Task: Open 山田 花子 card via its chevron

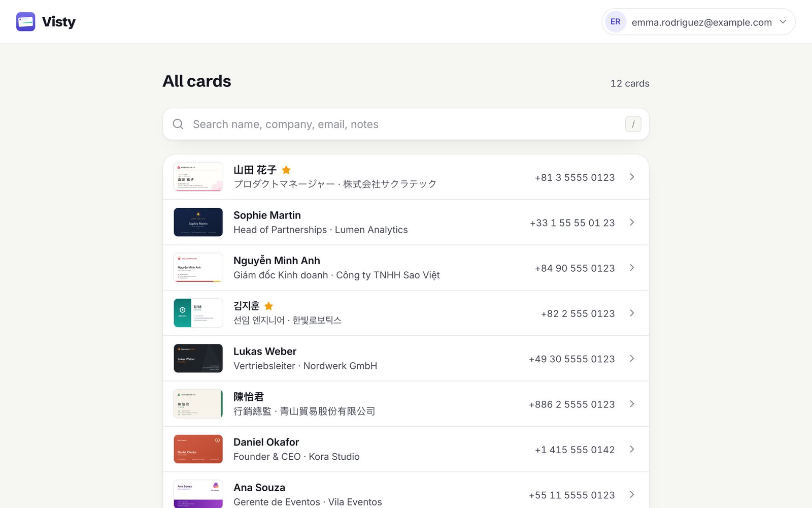Action: (632, 177)
